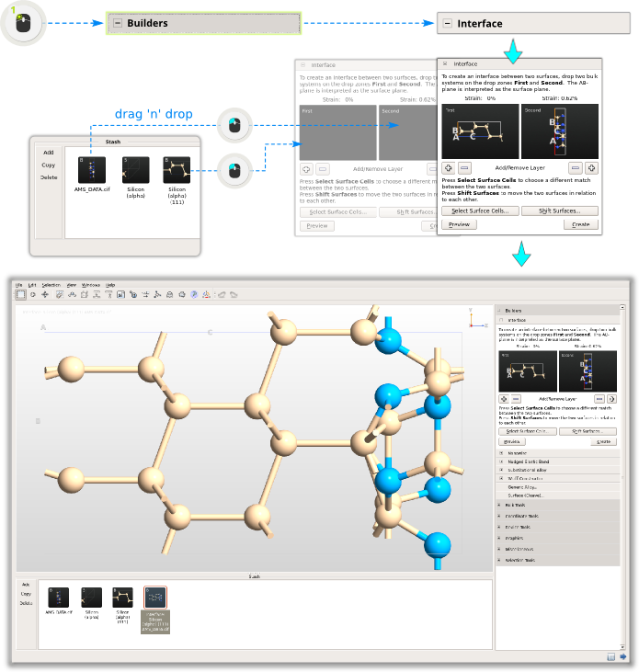Select the four-arrow move tool in toolbar

tap(44, 294)
